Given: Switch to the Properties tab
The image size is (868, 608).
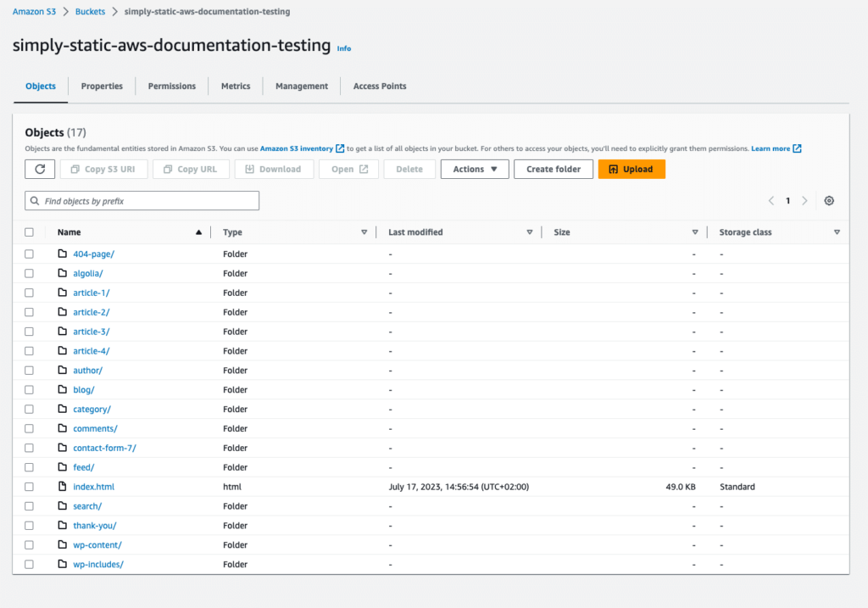Looking at the screenshot, I should pyautogui.click(x=102, y=86).
